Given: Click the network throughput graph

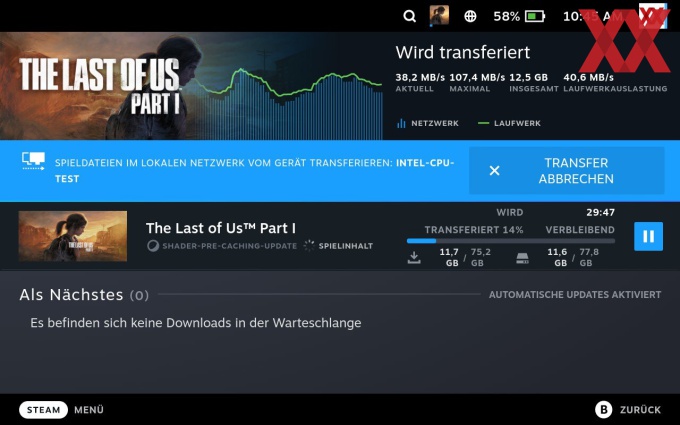Looking at the screenshot, I should (x=288, y=104).
